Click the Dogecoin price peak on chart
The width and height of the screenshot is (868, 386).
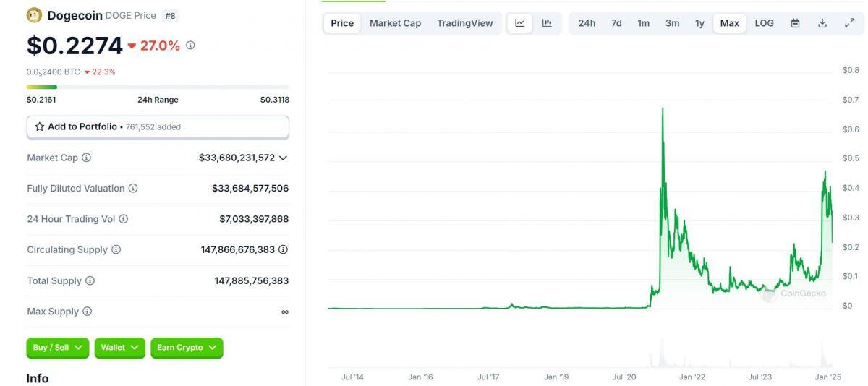point(663,108)
